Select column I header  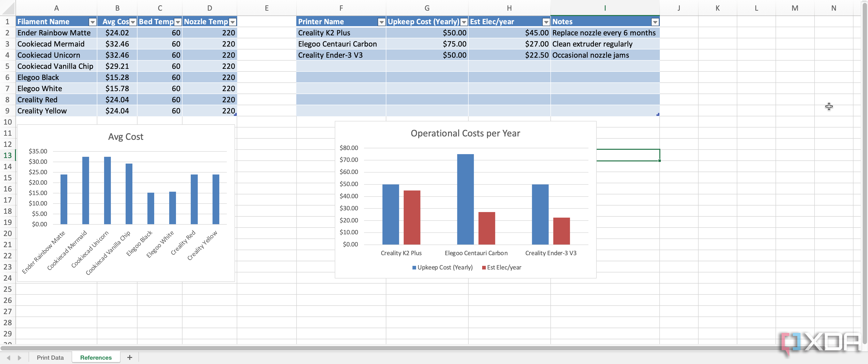tap(604, 8)
